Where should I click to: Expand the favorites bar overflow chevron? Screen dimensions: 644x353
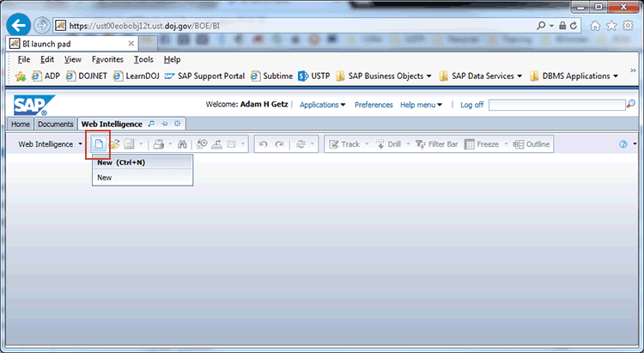coord(633,70)
